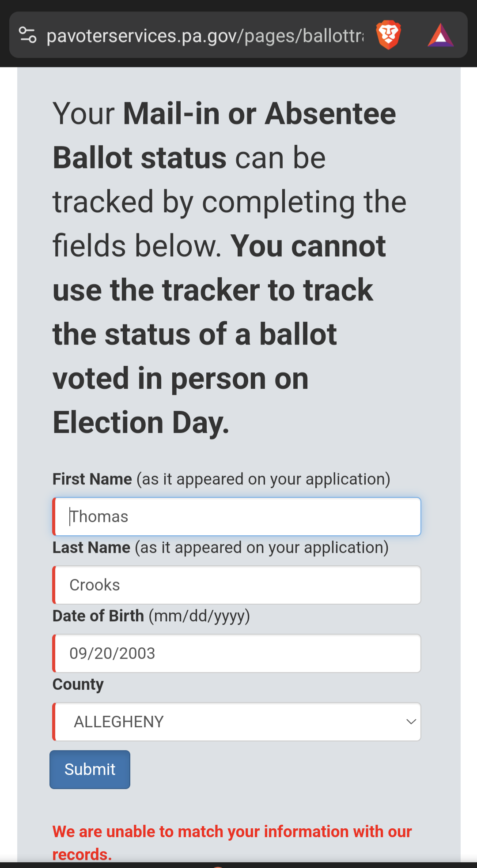Click the "Last Name" field label

[91, 548]
